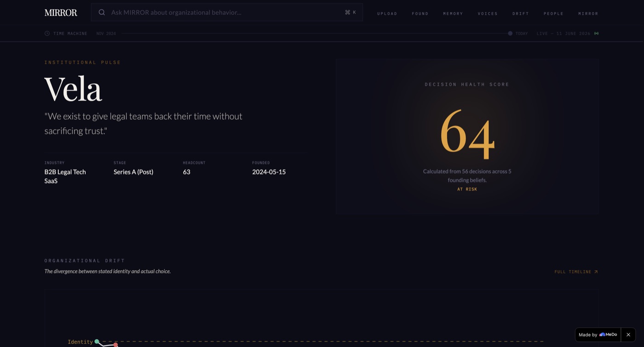Click the search magnifier icon
Image resolution: width=644 pixels, height=347 pixels.
pyautogui.click(x=102, y=12)
